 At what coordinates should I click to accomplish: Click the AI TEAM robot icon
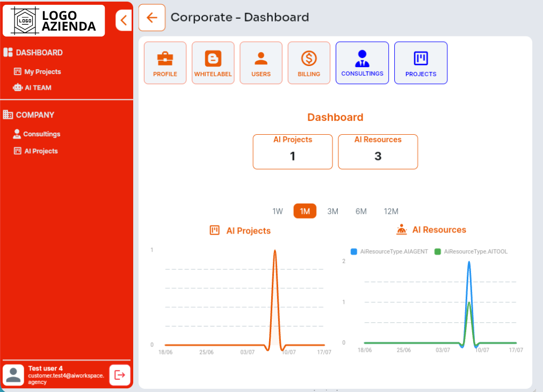click(x=18, y=88)
